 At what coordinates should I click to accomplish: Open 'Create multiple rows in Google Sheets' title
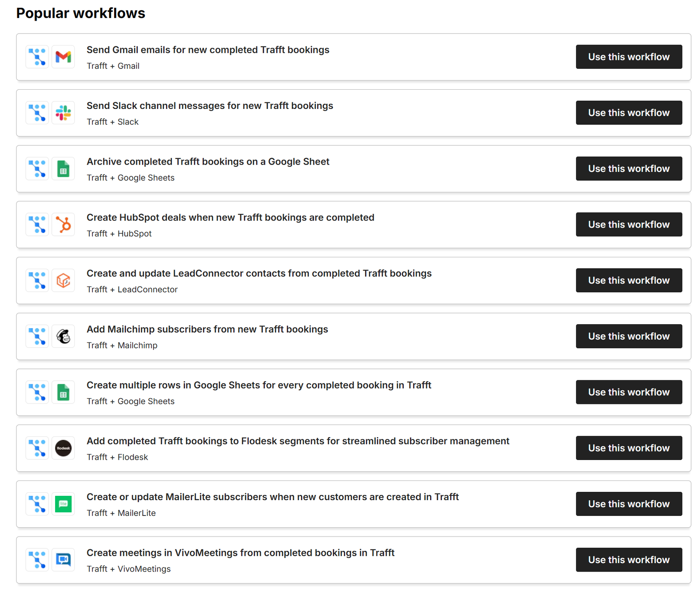tap(259, 386)
